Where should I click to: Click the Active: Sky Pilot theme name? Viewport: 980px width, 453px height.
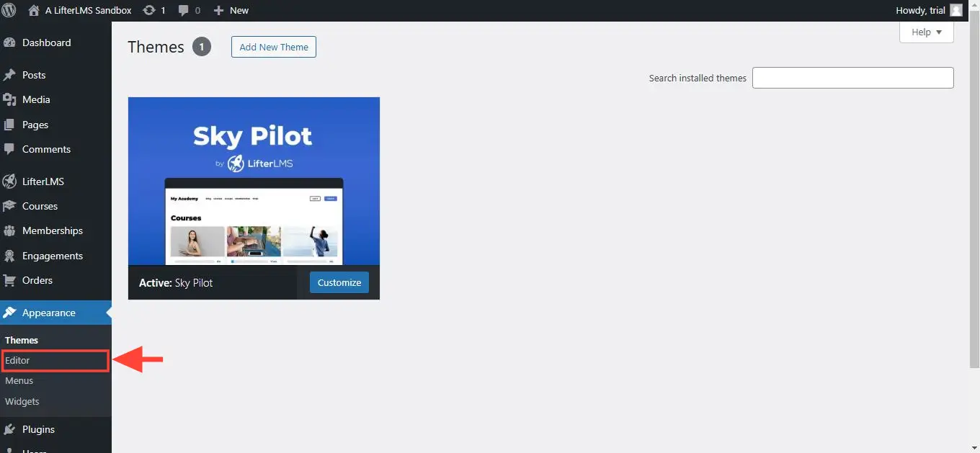(176, 283)
